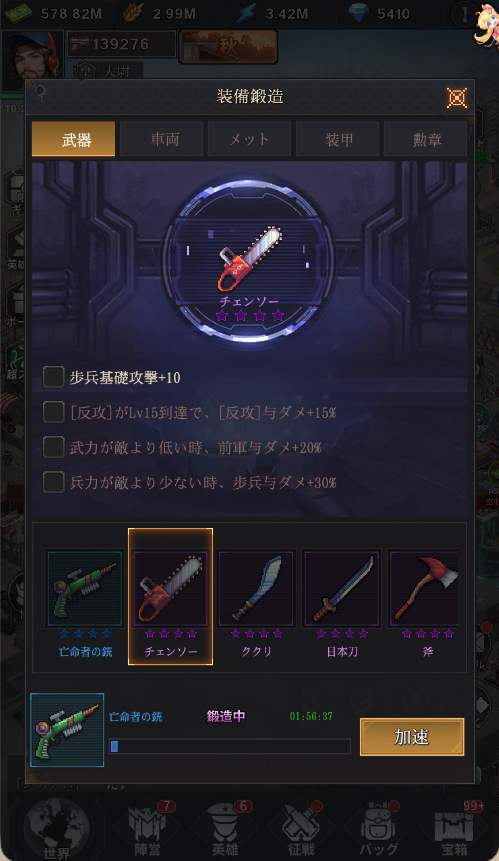
Task: Tick the [反攻] Lv15 damage +15% checkbox
Action: tap(53, 412)
